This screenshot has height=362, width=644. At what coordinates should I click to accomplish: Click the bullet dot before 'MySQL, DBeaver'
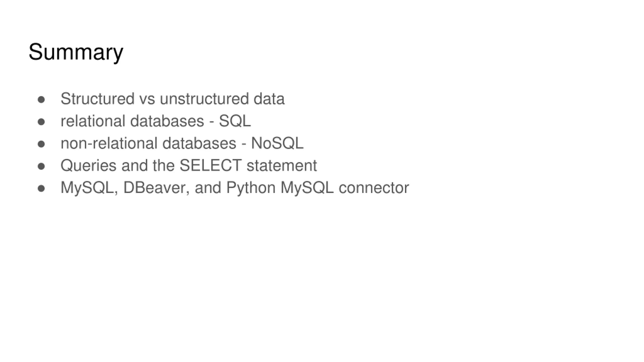coord(41,189)
